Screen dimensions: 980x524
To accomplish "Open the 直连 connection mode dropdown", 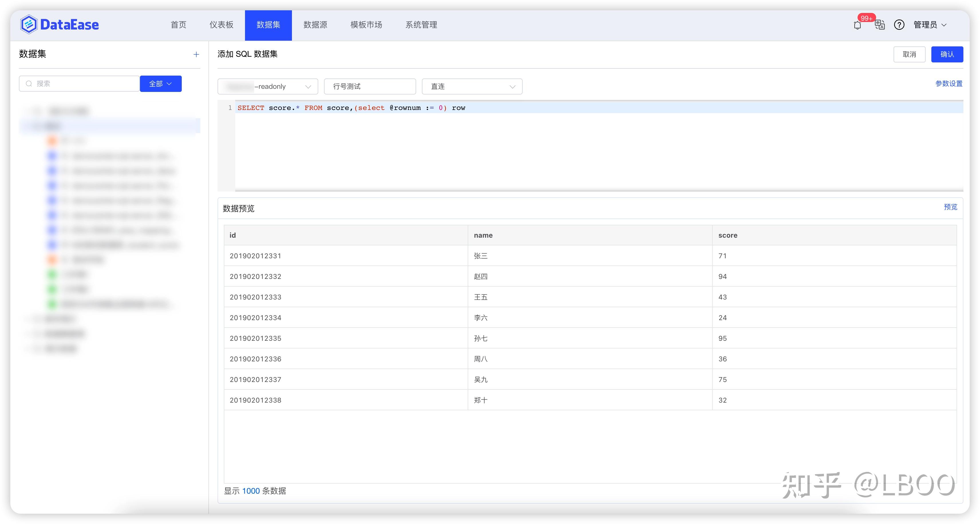I will point(472,86).
